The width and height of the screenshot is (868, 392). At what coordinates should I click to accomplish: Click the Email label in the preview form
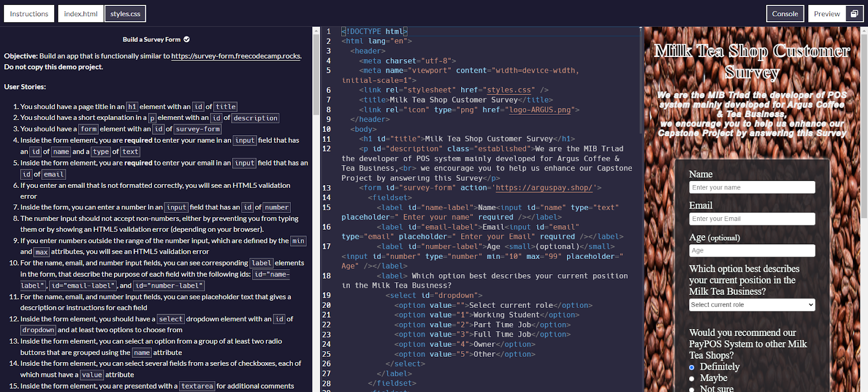[700, 206]
